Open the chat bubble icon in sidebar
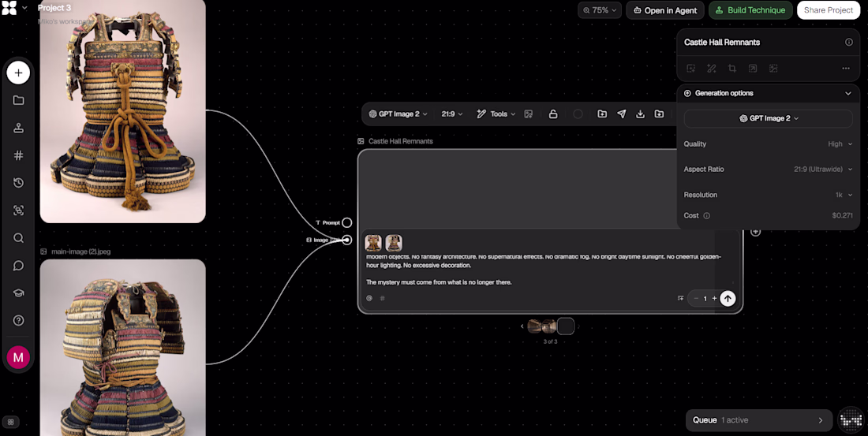Screen dimensions: 868x436 [18, 266]
